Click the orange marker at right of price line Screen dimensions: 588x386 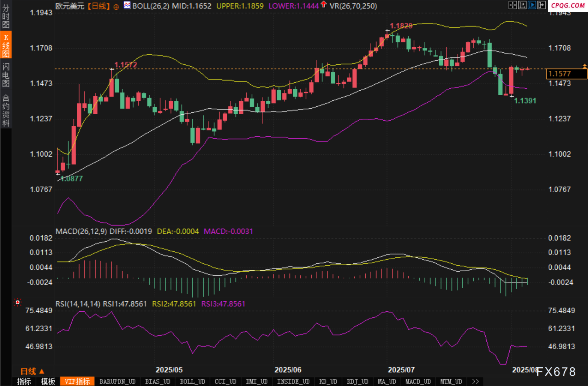pos(584,66)
